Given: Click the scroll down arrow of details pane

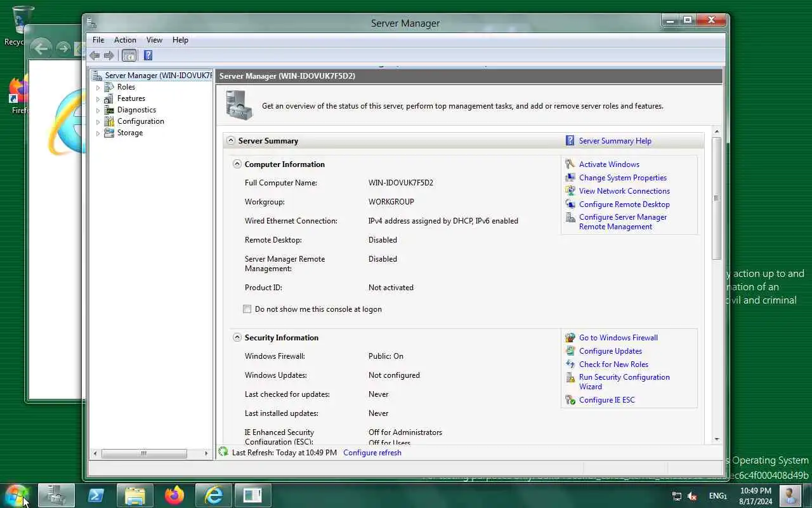Looking at the screenshot, I should (x=717, y=439).
